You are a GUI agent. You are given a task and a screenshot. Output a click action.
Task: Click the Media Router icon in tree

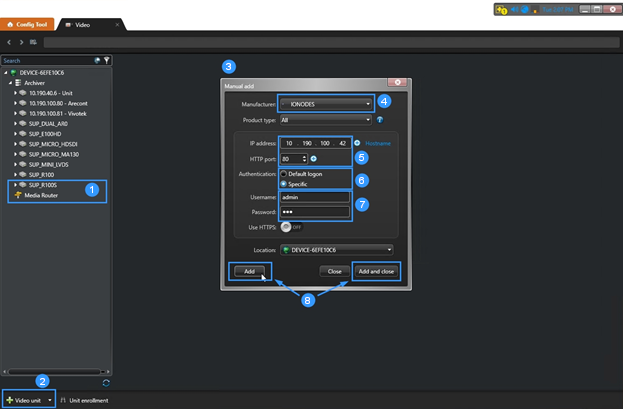20,195
